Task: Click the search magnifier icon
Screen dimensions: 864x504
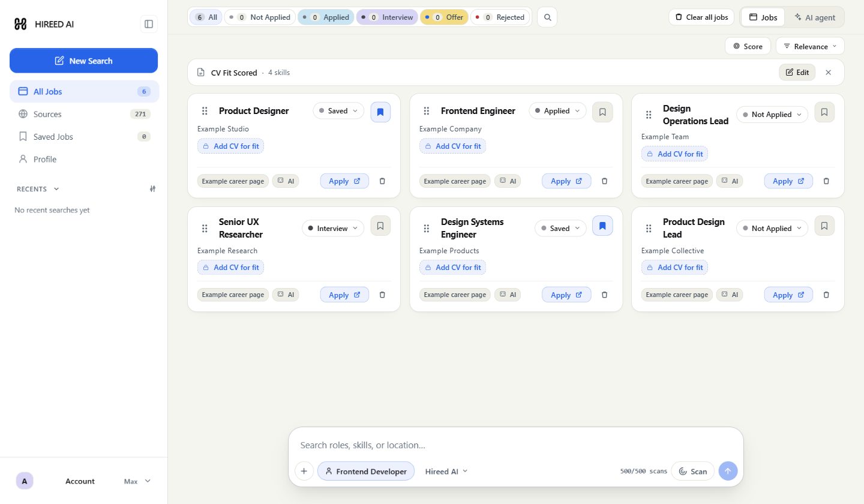Action: pos(547,17)
